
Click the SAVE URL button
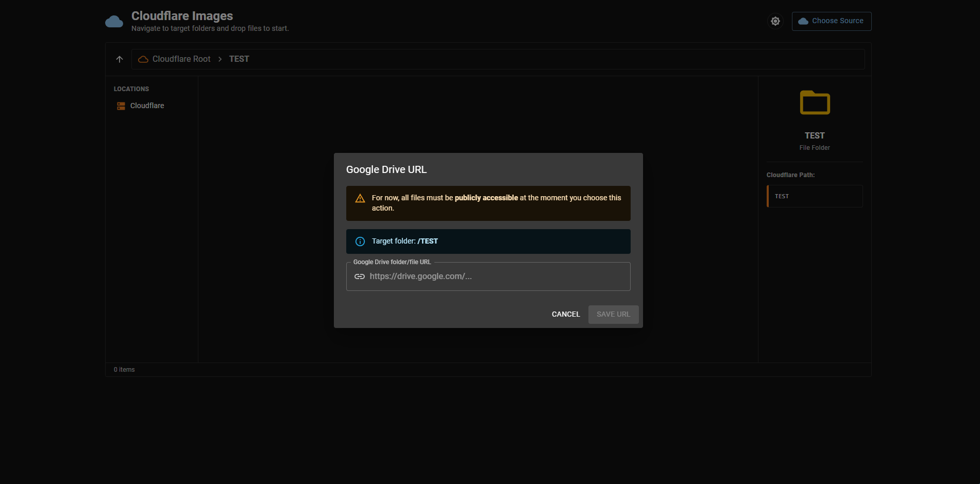[x=613, y=315]
